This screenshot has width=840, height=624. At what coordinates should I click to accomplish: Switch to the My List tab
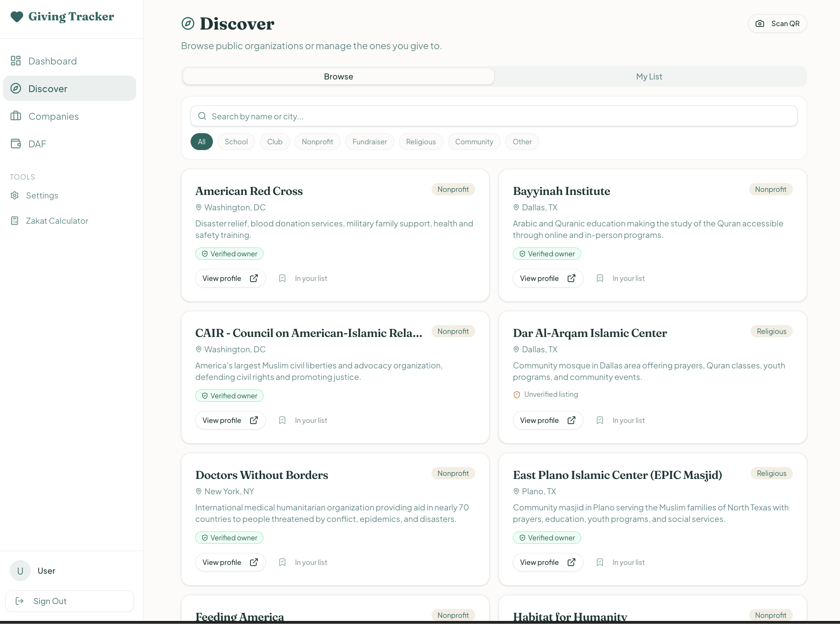coord(649,76)
